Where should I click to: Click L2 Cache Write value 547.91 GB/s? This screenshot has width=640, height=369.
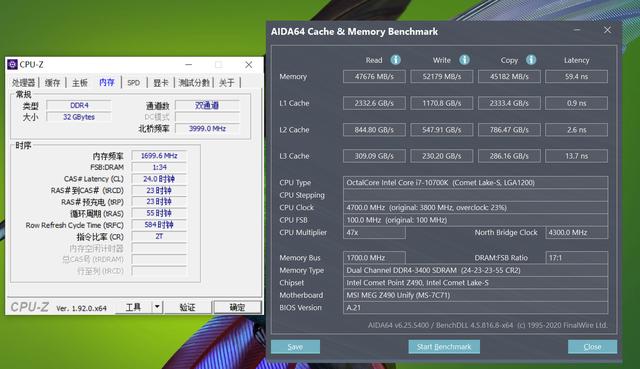[442, 130]
